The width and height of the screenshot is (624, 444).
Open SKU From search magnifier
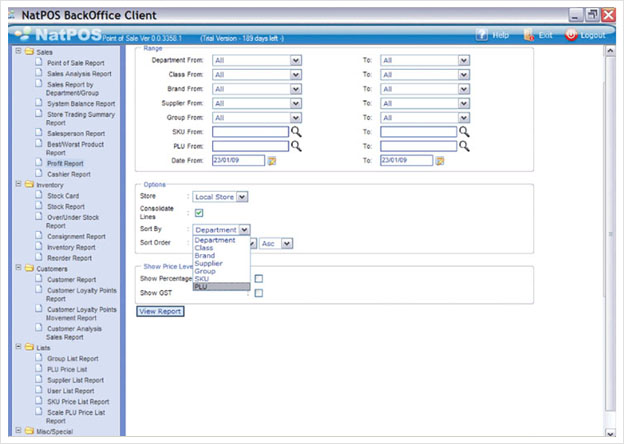click(296, 132)
